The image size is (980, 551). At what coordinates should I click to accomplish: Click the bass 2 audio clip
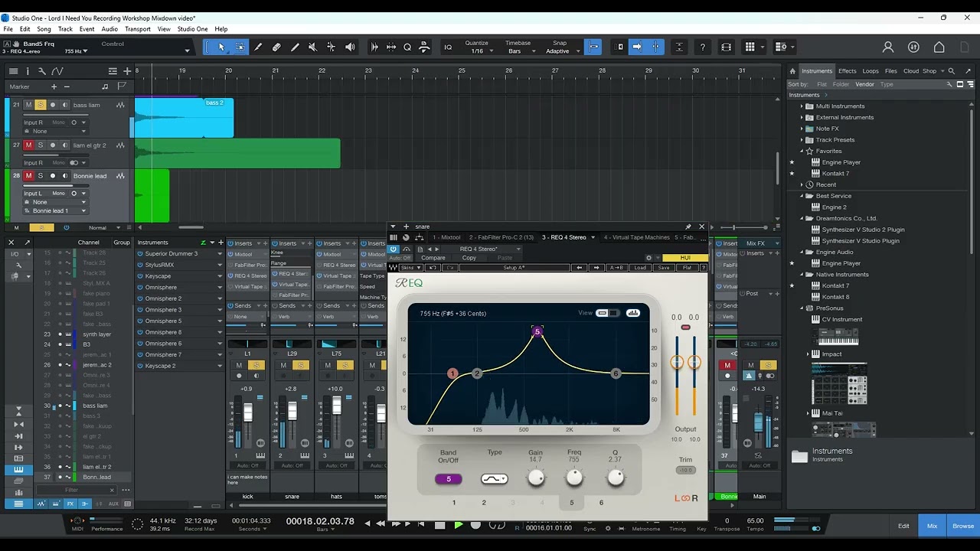[x=184, y=118]
